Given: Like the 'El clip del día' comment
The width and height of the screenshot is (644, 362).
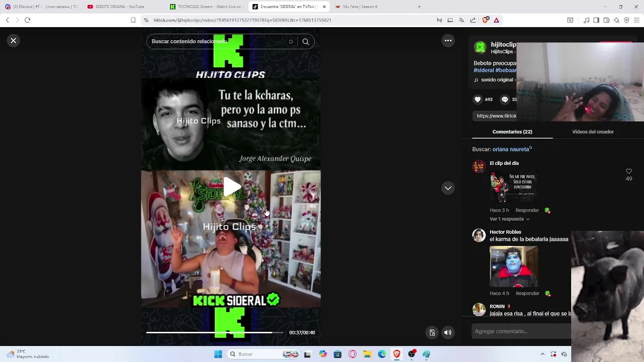Looking at the screenshot, I should point(628,171).
